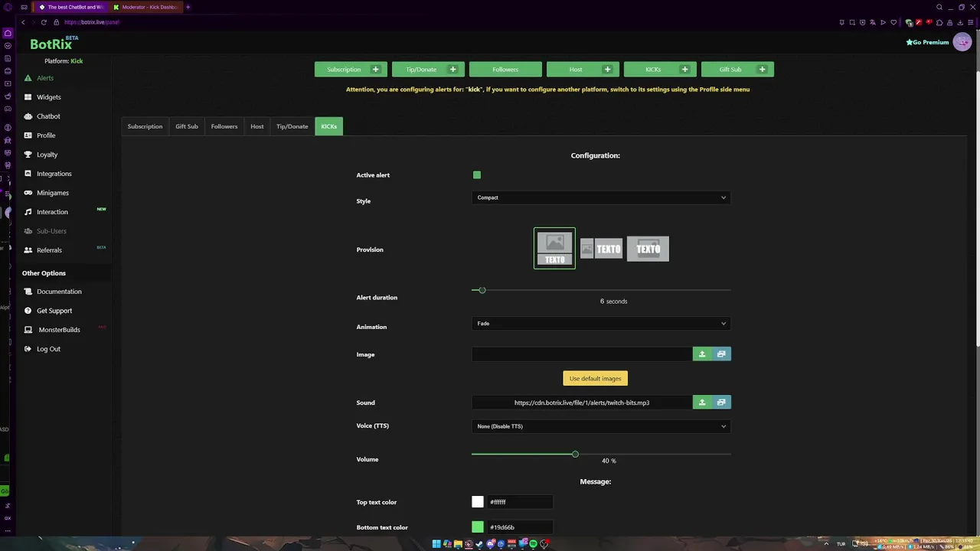Image resolution: width=980 pixels, height=551 pixels.
Task: Open browser downloads icon
Action: point(961,22)
